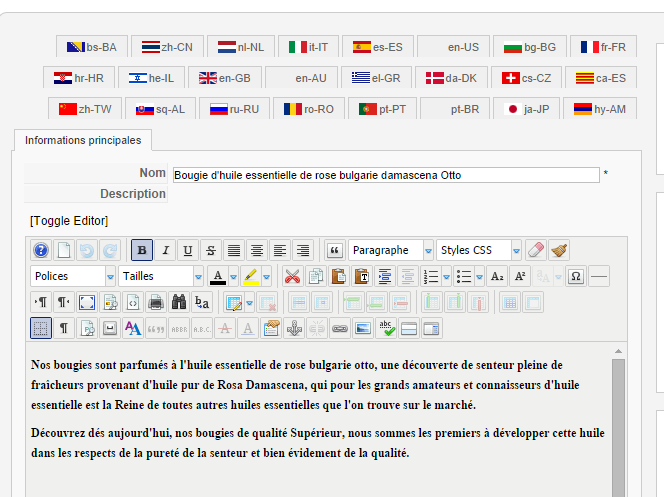Insert a table

[234, 302]
